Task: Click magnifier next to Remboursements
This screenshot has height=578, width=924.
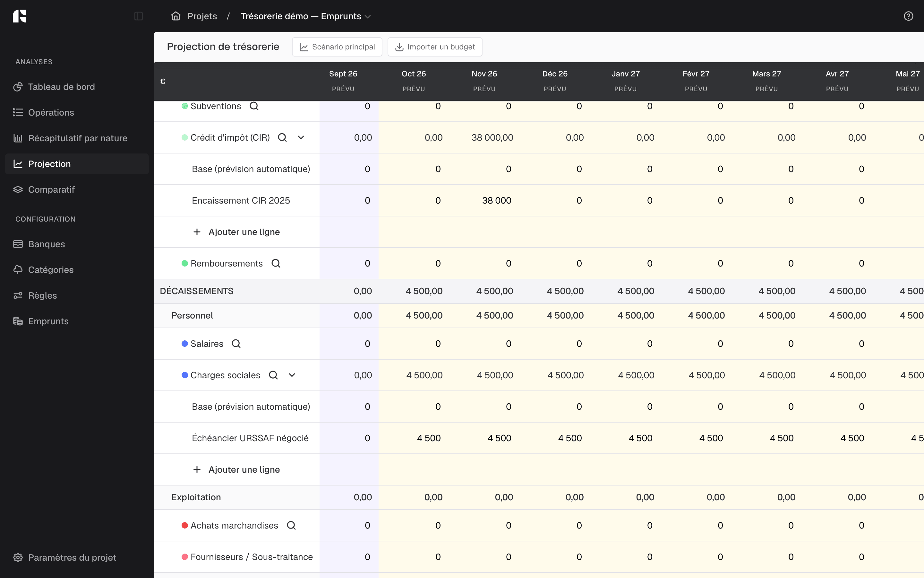Action: point(276,263)
